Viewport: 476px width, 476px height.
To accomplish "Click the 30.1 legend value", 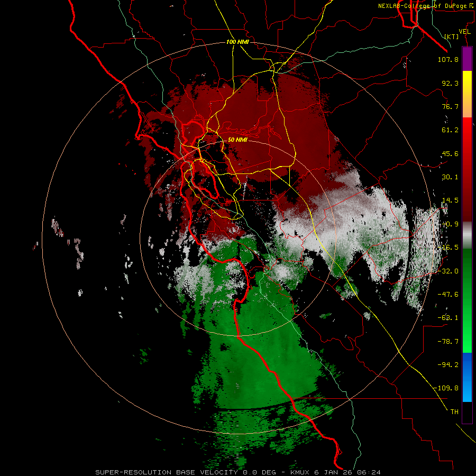I will point(450,177).
